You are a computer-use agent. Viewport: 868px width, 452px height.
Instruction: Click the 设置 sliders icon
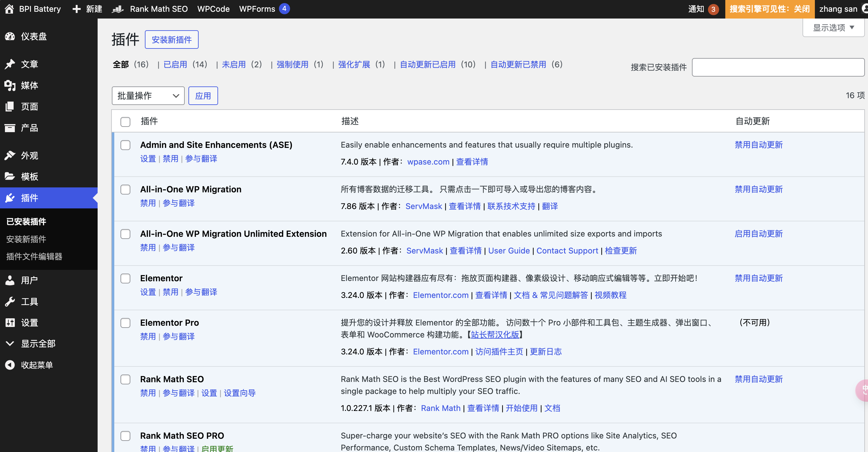[10, 323]
